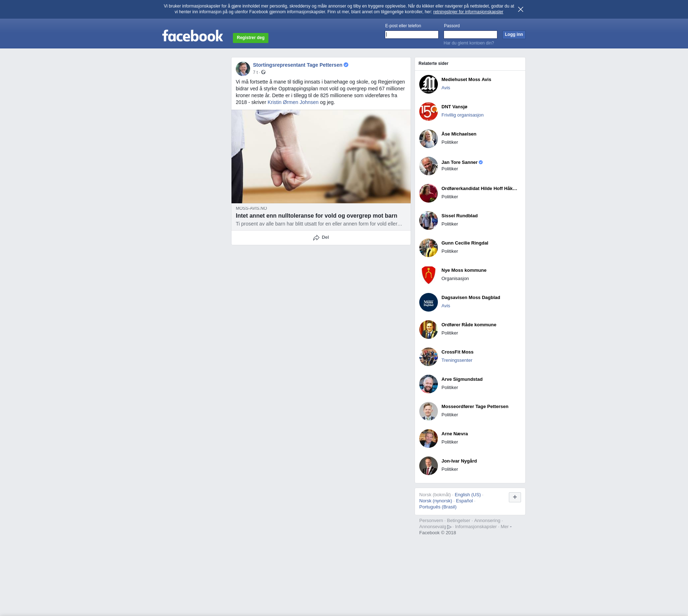The height and width of the screenshot is (616, 688).
Task: Open the 7 t post timestamp
Action: 255,72
